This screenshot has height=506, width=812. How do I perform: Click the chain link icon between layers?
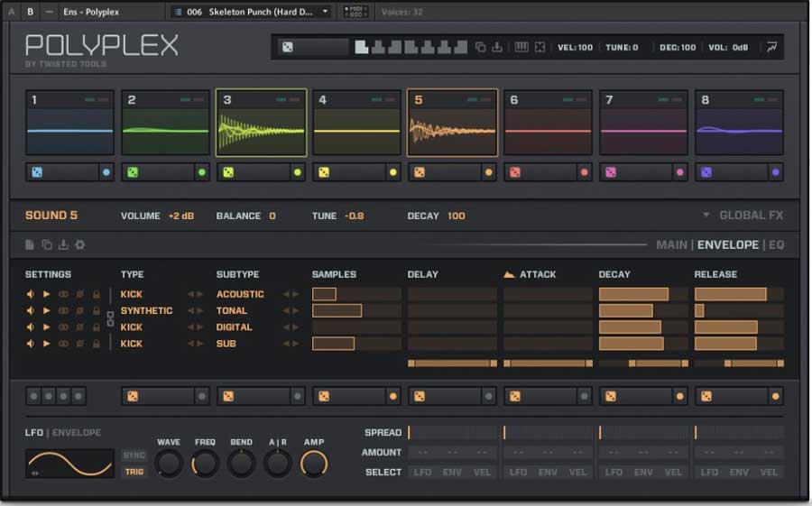(110, 318)
